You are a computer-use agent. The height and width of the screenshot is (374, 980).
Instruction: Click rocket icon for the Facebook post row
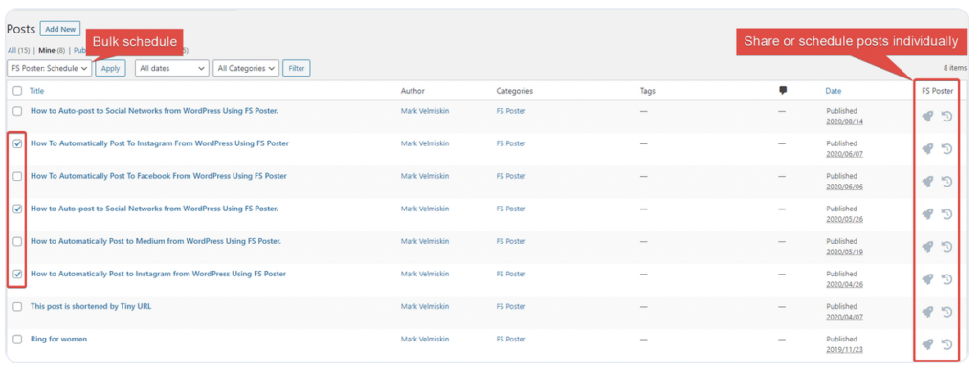[x=927, y=181]
